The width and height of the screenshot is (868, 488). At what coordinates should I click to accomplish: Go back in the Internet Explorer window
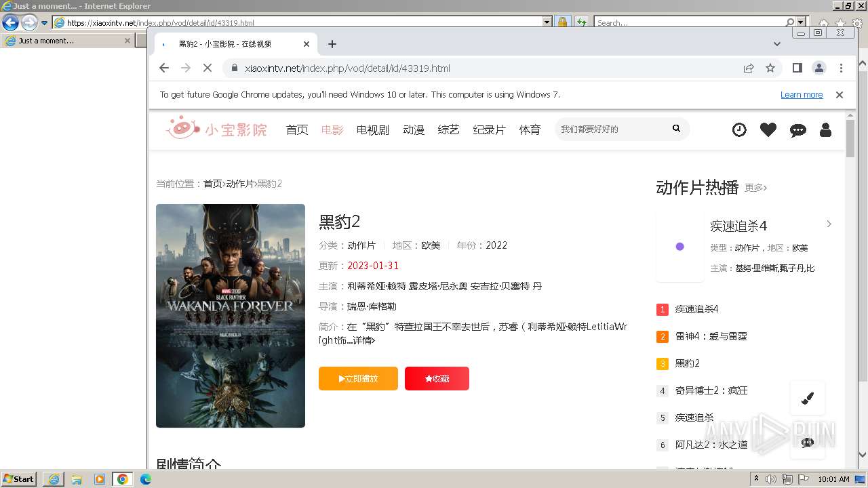coord(10,22)
